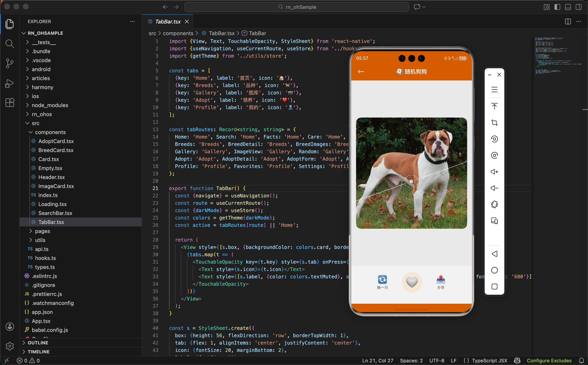Open the Accounts menu icon
This screenshot has height=365, width=588.
[x=10, y=326]
